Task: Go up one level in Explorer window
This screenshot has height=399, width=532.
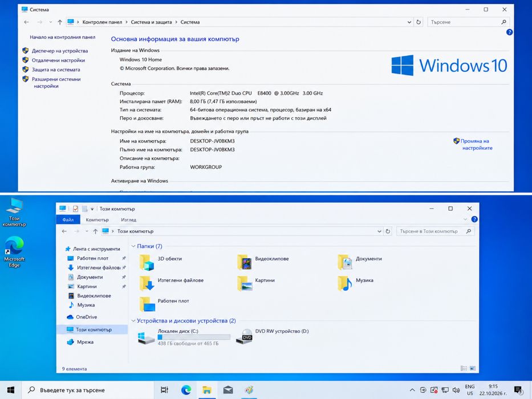Action: coord(95,231)
